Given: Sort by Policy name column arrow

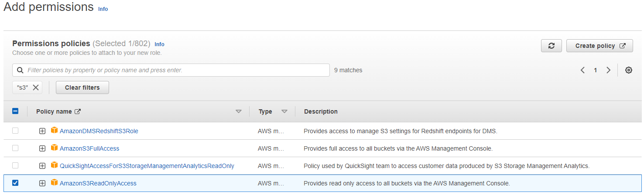Looking at the screenshot, I should point(239,111).
